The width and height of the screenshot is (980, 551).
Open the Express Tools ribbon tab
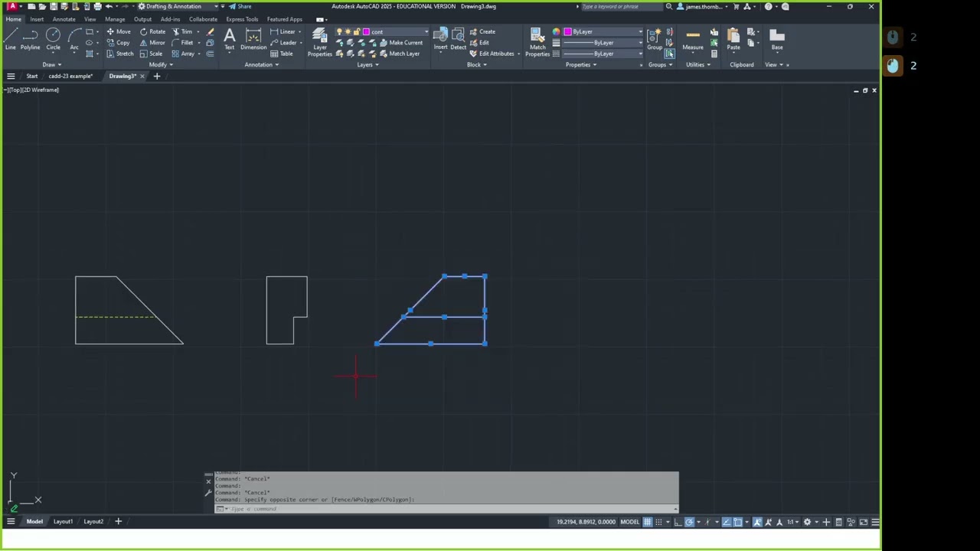[x=242, y=19]
